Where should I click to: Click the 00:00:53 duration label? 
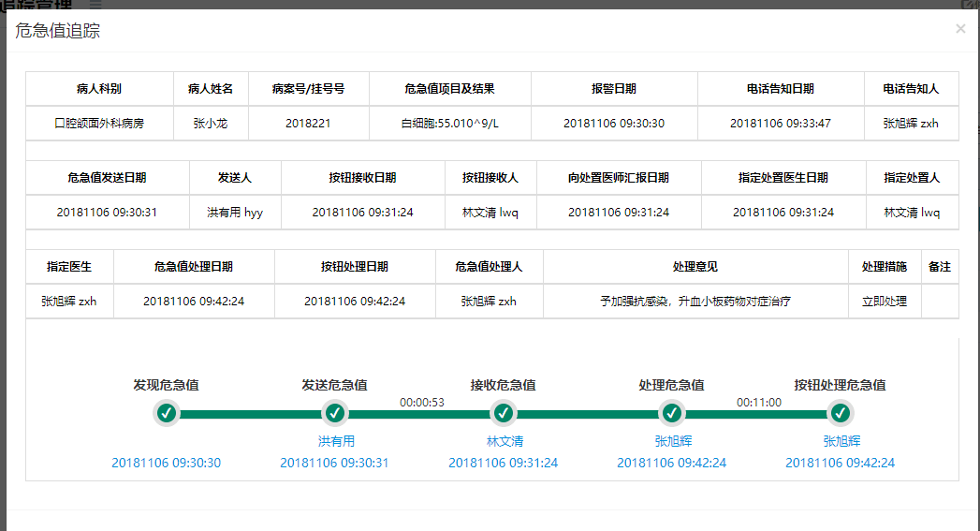point(421,402)
